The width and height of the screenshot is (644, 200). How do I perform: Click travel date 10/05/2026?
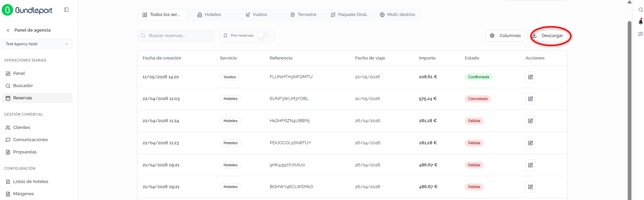click(367, 99)
